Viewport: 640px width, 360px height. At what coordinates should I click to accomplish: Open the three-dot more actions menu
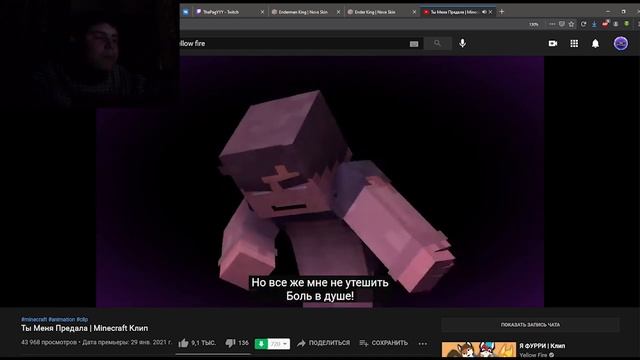[x=423, y=344]
